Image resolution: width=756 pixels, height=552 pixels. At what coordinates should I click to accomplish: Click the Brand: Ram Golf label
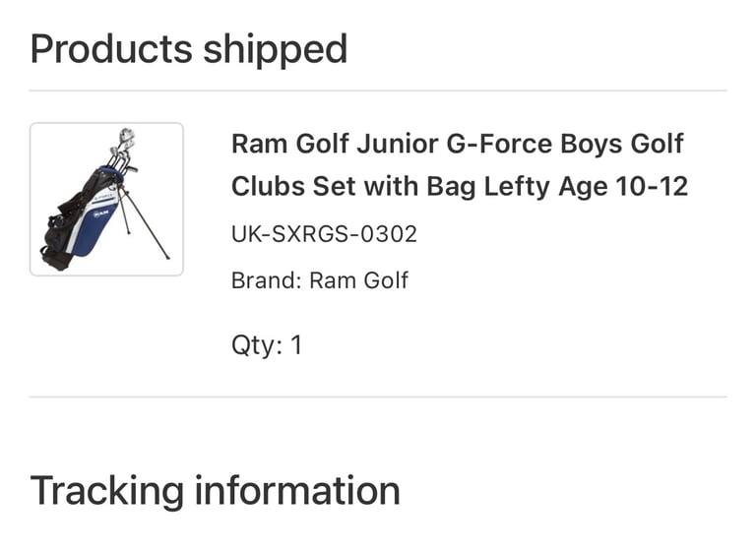320,280
